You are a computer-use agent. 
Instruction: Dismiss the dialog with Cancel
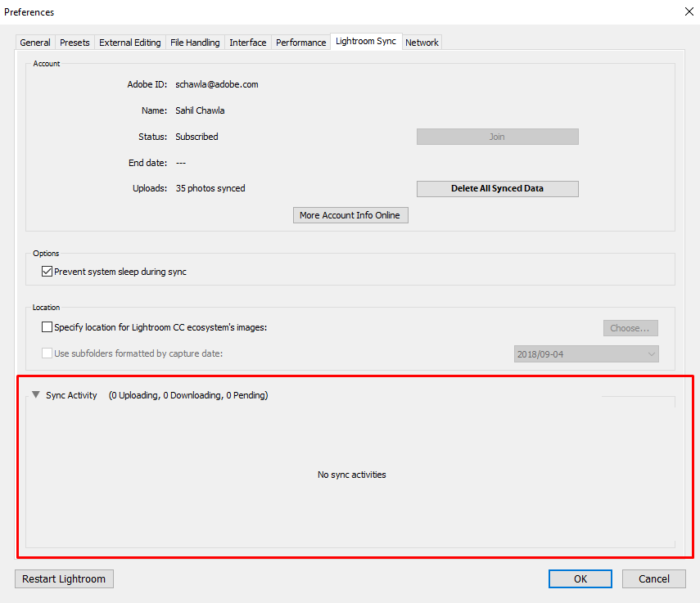[653, 578]
